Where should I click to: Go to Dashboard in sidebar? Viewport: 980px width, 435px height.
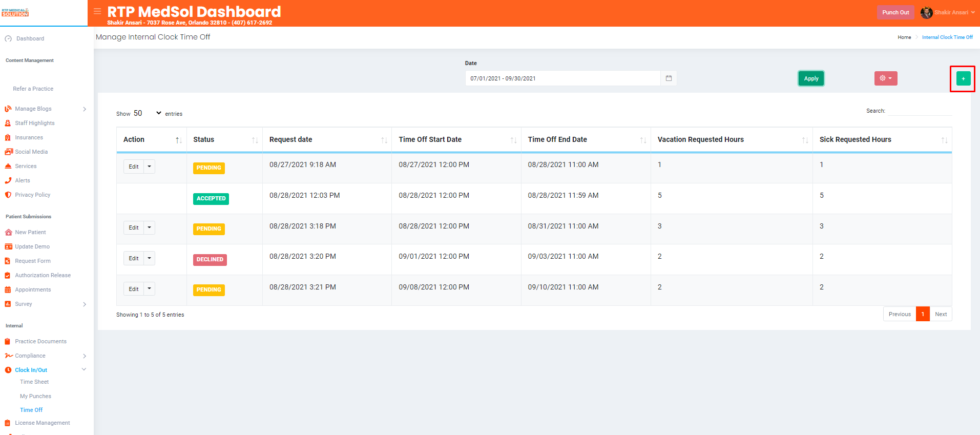(30, 38)
